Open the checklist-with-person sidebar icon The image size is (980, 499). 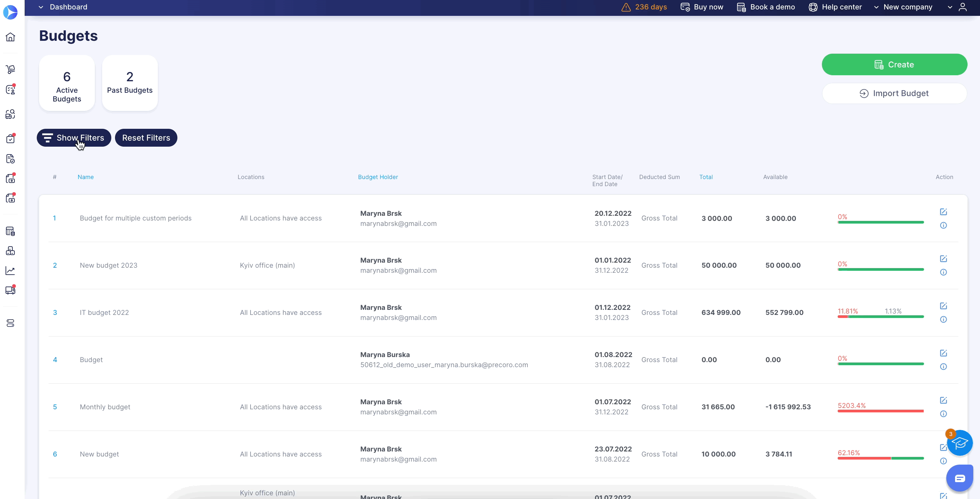pos(10,90)
